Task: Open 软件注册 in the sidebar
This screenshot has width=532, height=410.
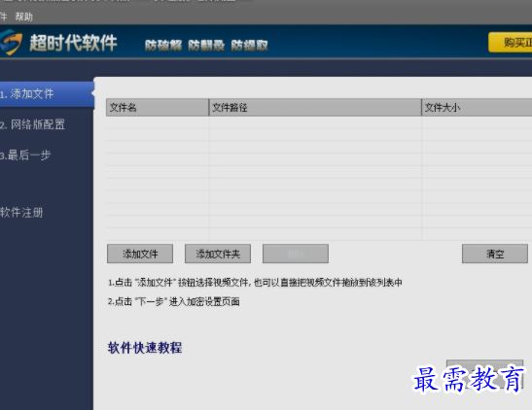Action: pos(21,213)
